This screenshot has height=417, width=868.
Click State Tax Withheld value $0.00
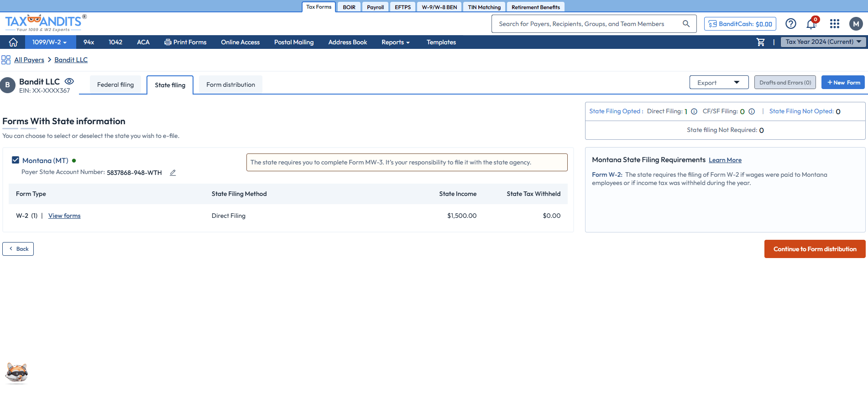552,216
